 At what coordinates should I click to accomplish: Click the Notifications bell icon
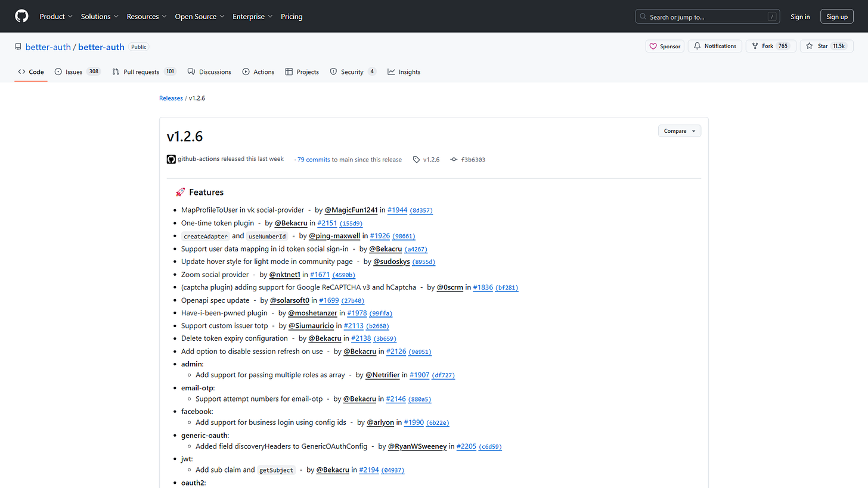coord(697,46)
